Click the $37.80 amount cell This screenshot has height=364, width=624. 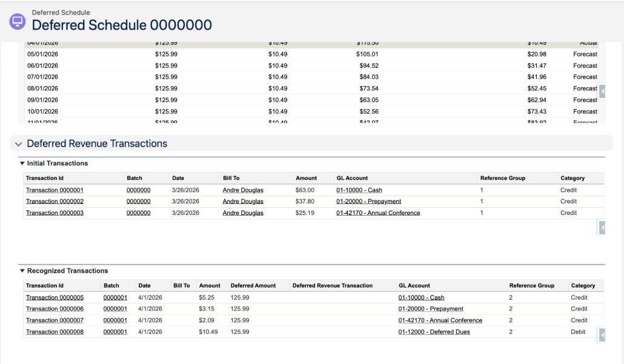click(x=305, y=201)
